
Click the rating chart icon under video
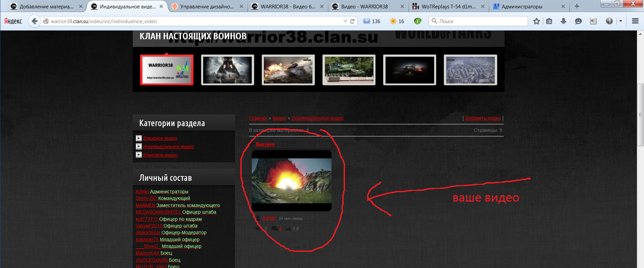(288, 229)
